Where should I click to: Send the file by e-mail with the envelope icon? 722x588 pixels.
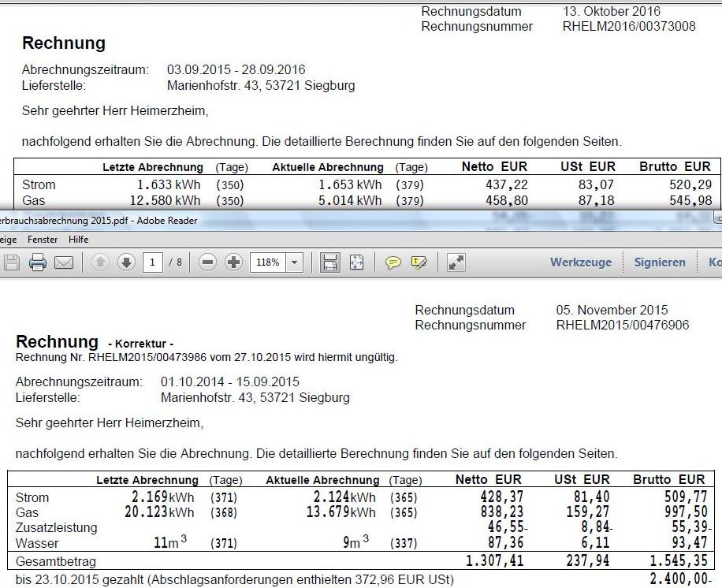(64, 262)
